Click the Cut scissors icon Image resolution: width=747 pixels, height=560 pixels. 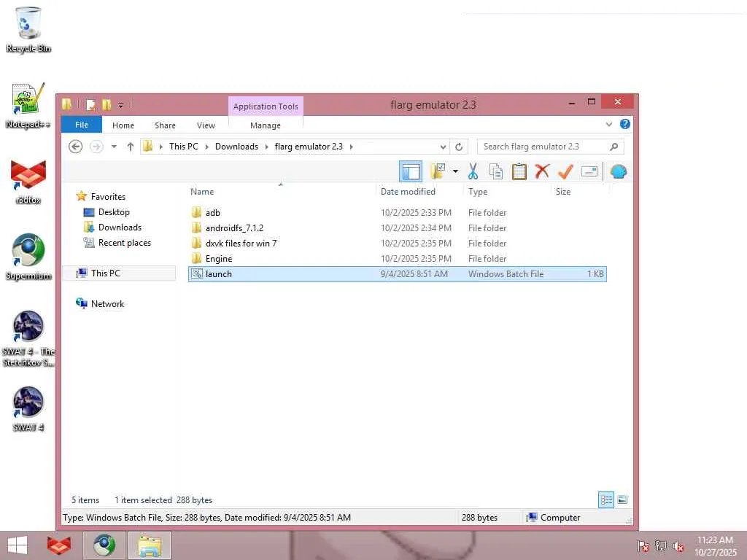(x=473, y=171)
